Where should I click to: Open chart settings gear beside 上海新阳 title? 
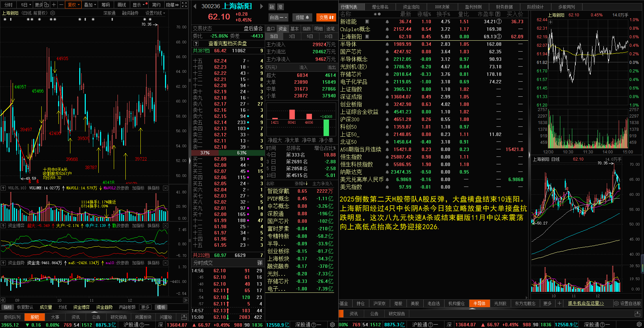click(53, 13)
